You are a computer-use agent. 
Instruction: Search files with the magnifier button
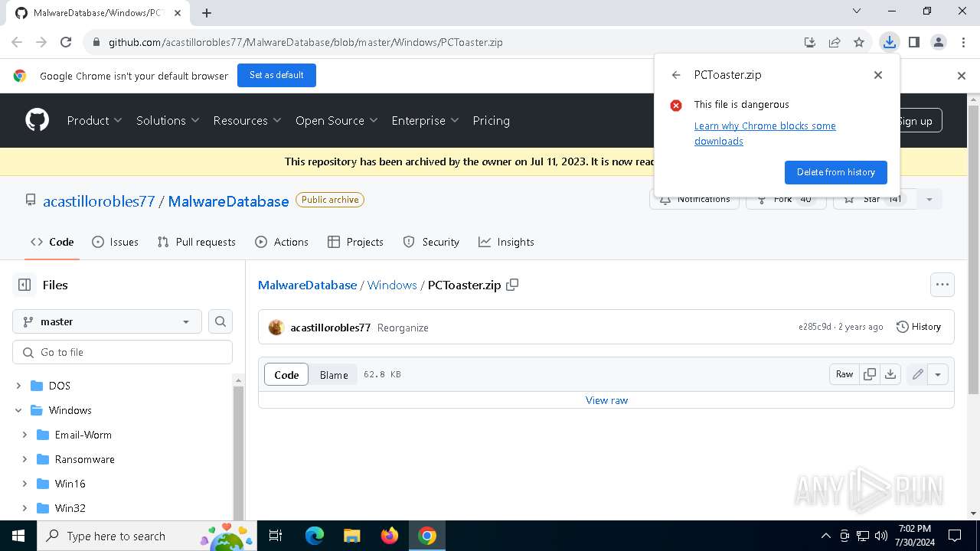pyautogui.click(x=220, y=321)
